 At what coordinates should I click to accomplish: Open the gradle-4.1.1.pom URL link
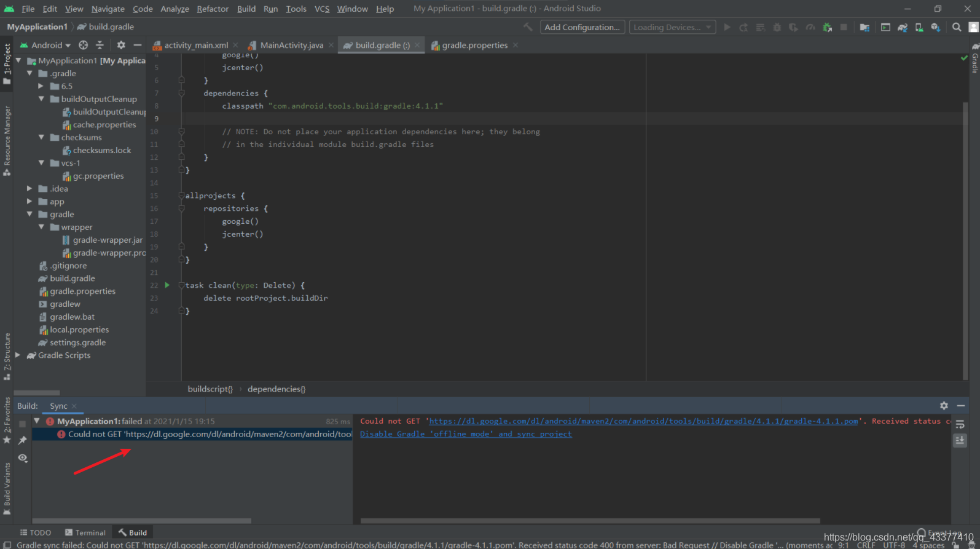pyautogui.click(x=643, y=421)
